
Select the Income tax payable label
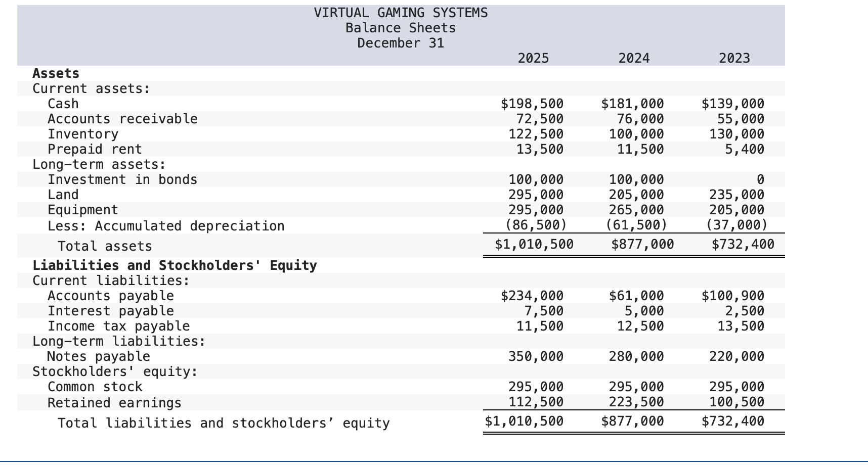(119, 326)
